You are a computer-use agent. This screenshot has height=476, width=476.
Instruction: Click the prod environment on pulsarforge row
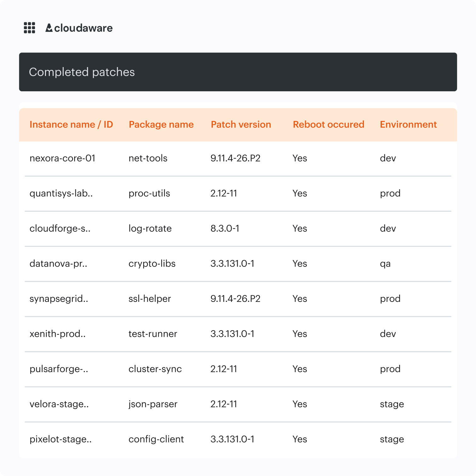pos(390,369)
